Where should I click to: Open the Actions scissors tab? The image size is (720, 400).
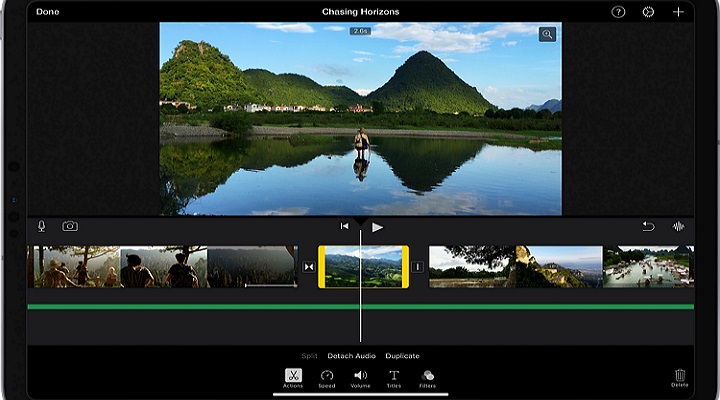[x=293, y=378]
